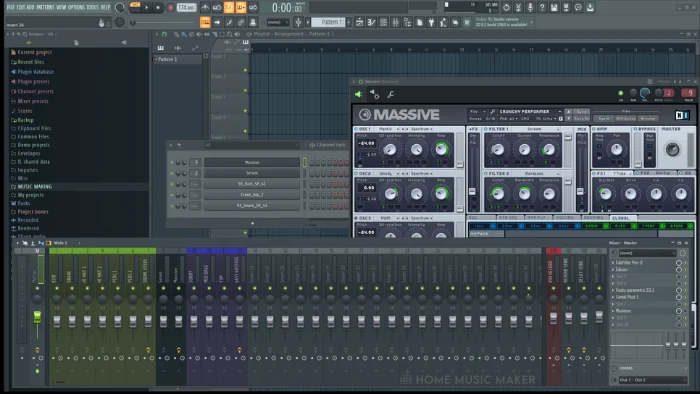Toggle the blend recording overdub icon

click(241, 8)
